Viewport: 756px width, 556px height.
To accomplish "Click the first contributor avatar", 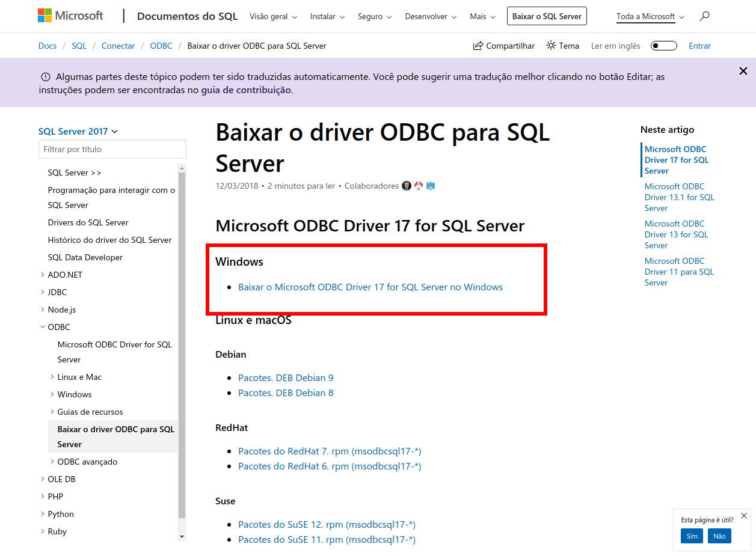I will point(407,186).
